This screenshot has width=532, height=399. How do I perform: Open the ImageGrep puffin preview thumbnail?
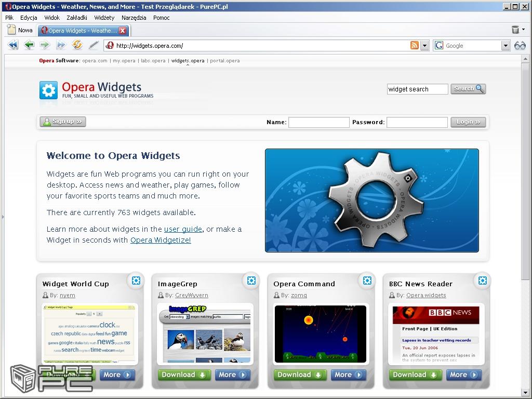pyautogui.click(x=205, y=334)
